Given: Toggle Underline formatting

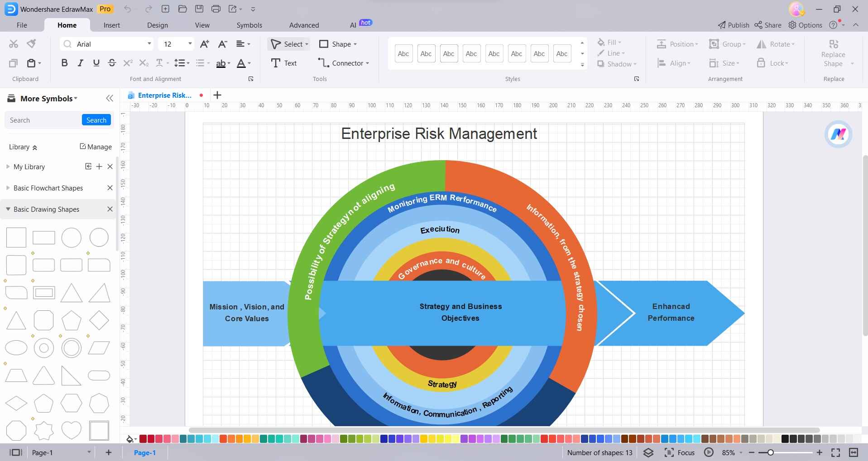Looking at the screenshot, I should (96, 63).
